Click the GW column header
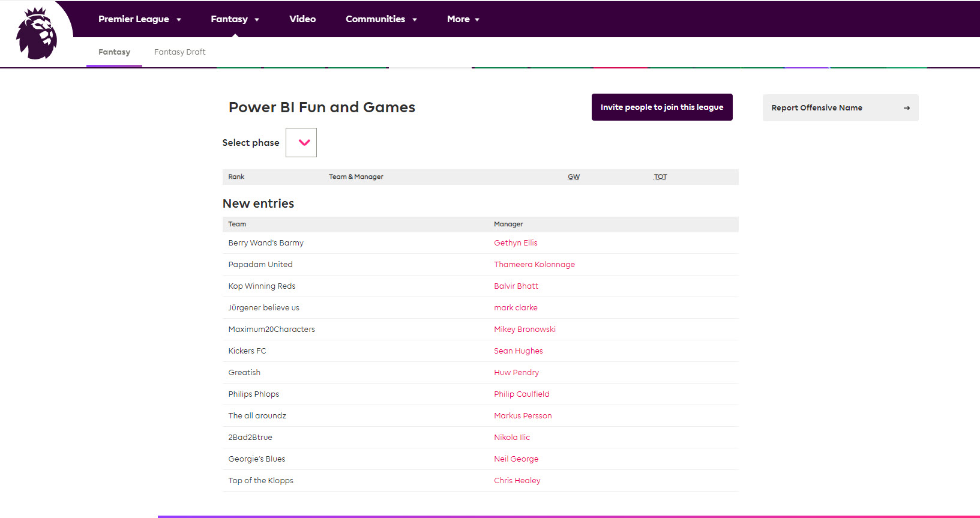Screen dimensions: 980x518 [574, 177]
